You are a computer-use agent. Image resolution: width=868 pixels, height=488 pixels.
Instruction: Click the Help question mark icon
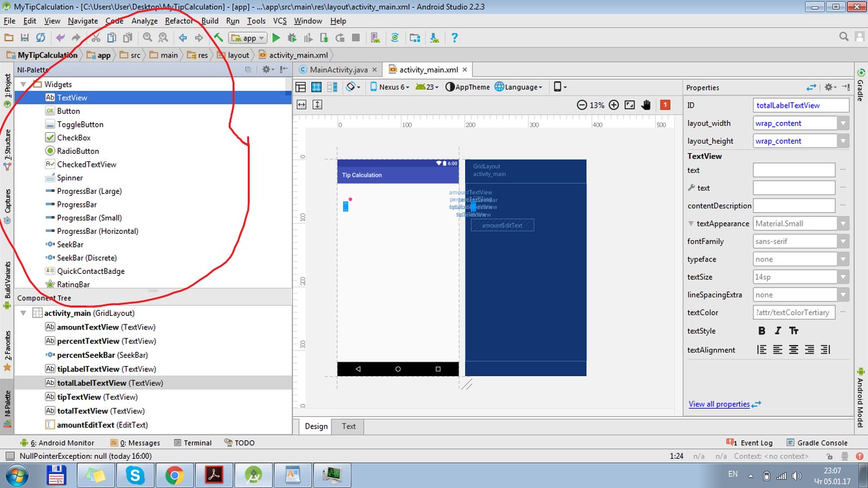click(x=454, y=38)
